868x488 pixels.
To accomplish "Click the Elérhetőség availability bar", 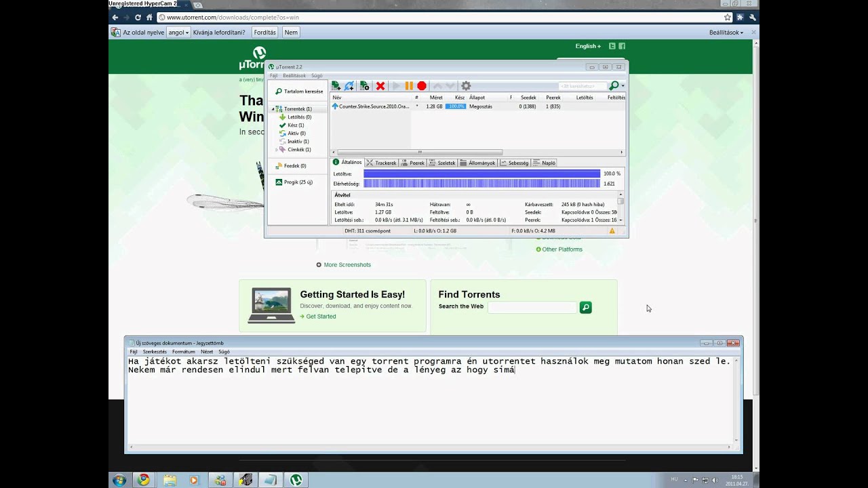I will coord(481,184).
